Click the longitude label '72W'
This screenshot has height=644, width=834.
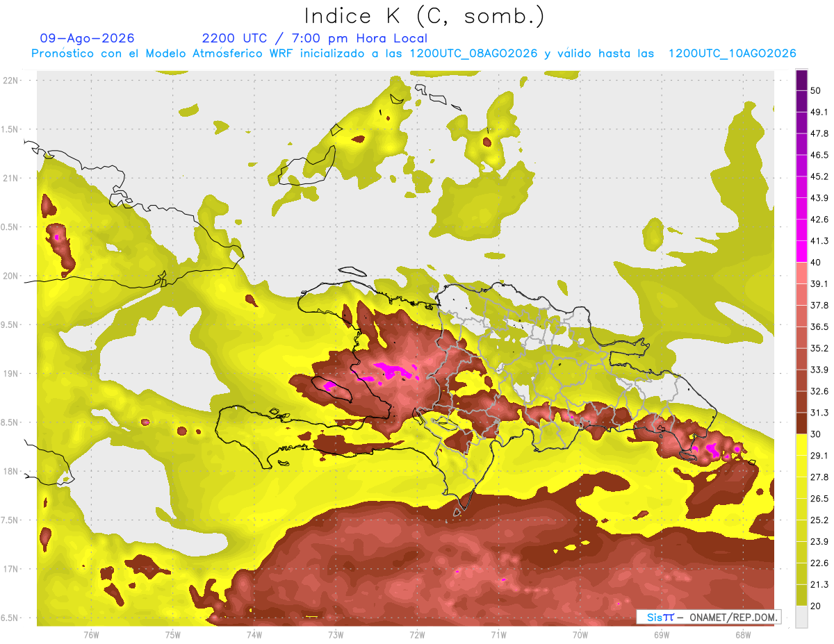[x=417, y=635]
